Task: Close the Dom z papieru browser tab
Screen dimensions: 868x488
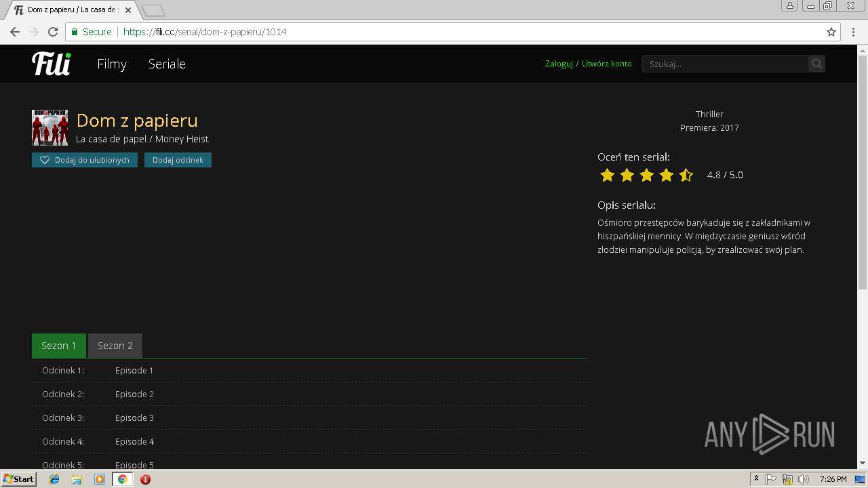Action: [127, 10]
